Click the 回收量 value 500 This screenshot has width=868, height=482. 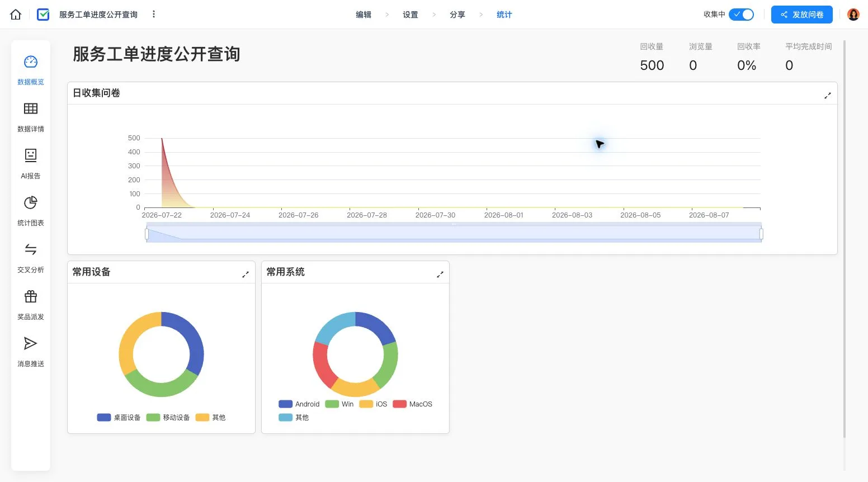coord(652,65)
